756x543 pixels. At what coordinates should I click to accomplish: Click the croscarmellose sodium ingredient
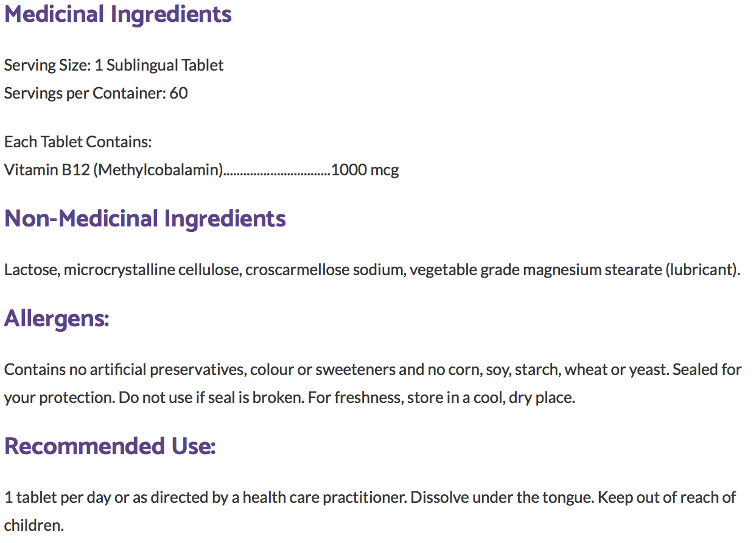pos(324,270)
